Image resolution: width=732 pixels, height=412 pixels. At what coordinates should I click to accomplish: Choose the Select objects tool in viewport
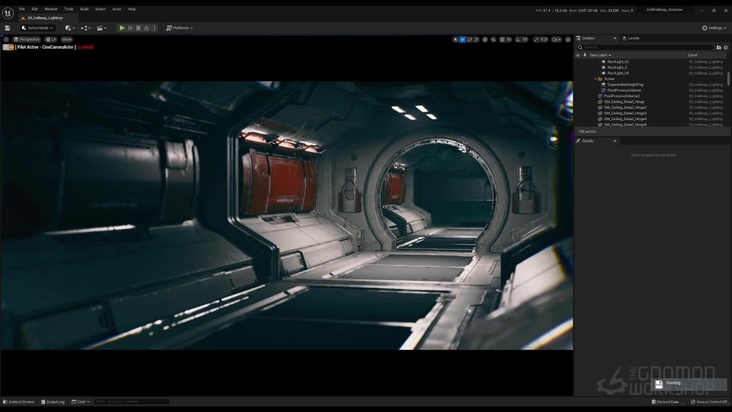455,40
